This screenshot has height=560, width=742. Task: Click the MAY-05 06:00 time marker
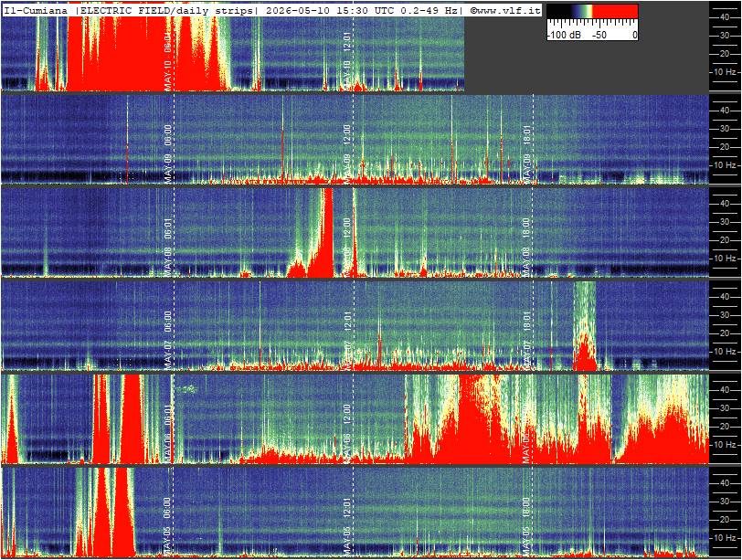click(x=167, y=527)
